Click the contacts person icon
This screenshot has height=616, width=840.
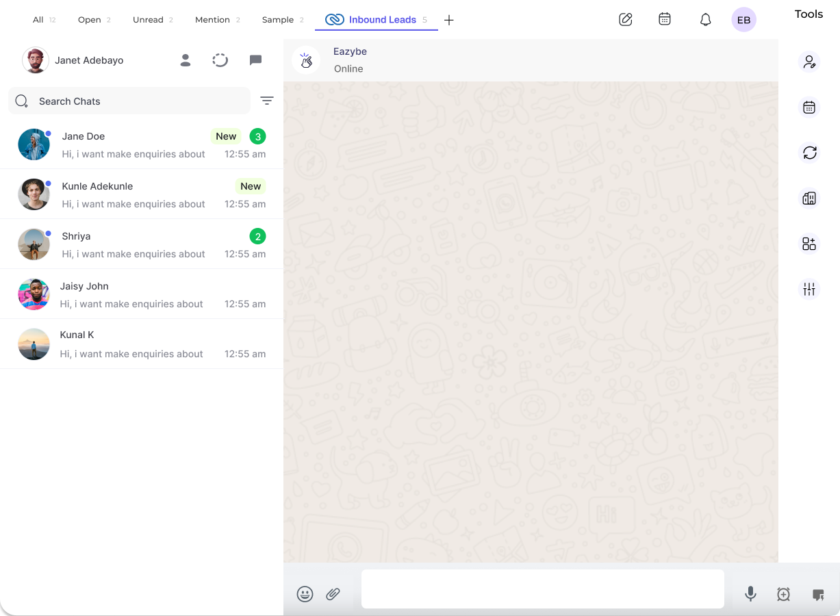click(185, 60)
